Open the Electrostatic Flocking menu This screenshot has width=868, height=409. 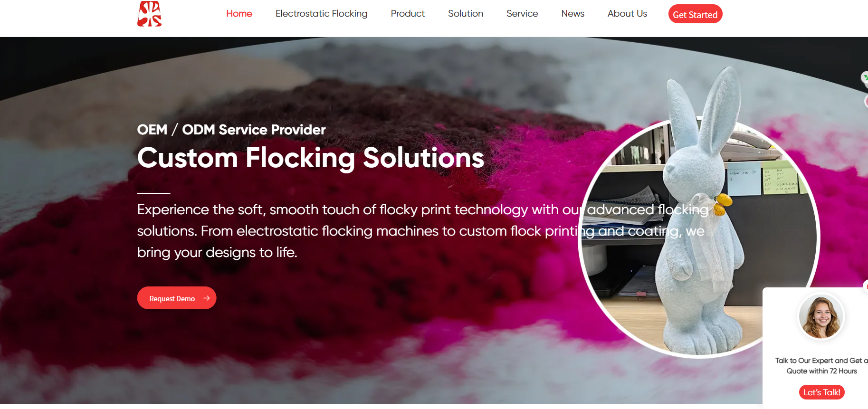coord(322,14)
